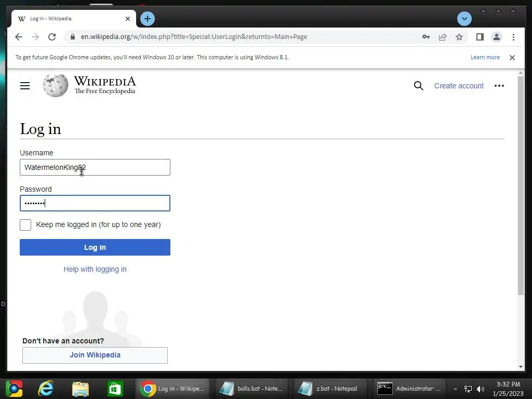Dismiss the Chrome update notification bar
532x399 pixels.
click(x=512, y=57)
